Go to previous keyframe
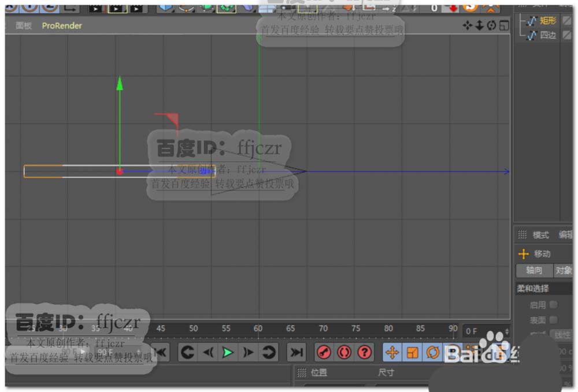The width and height of the screenshot is (578, 392). [x=188, y=352]
